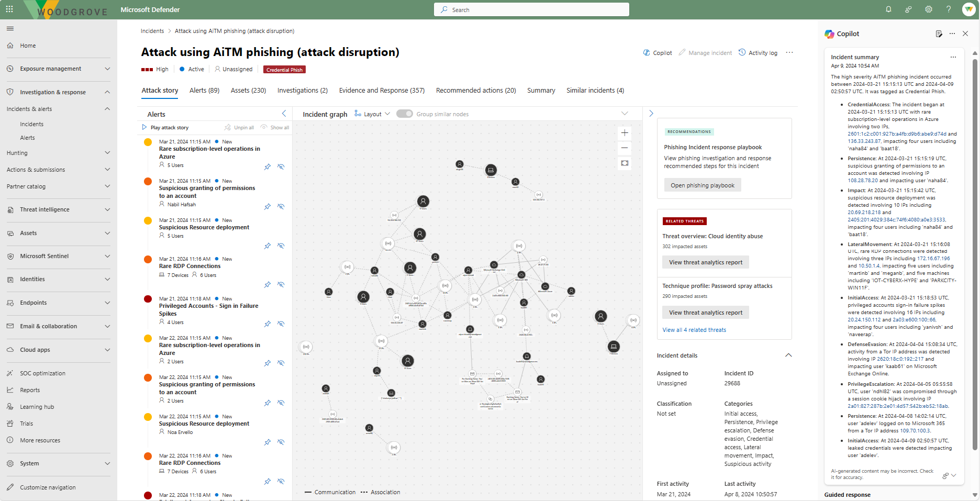Zoom in on the incident graph
Image resolution: width=980 pixels, height=501 pixels.
(x=625, y=133)
